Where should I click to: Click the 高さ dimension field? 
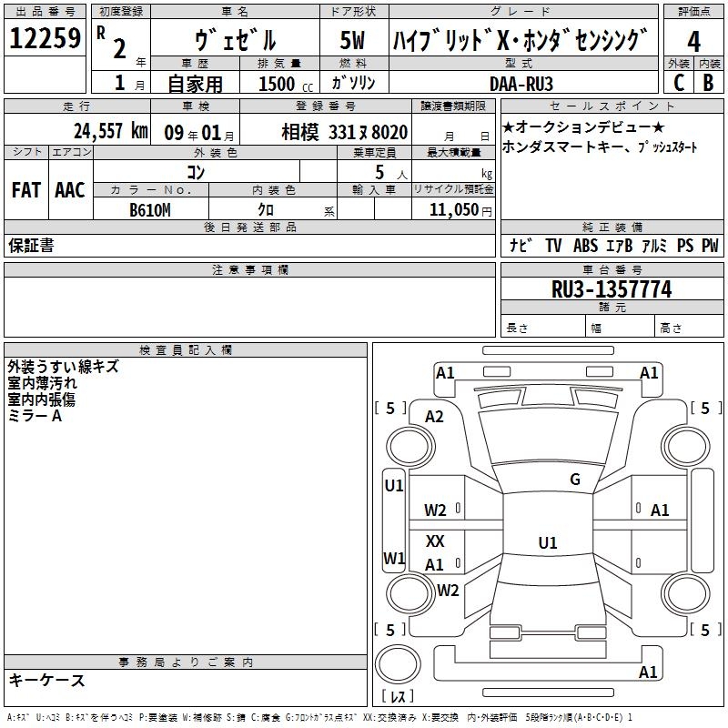(x=689, y=327)
